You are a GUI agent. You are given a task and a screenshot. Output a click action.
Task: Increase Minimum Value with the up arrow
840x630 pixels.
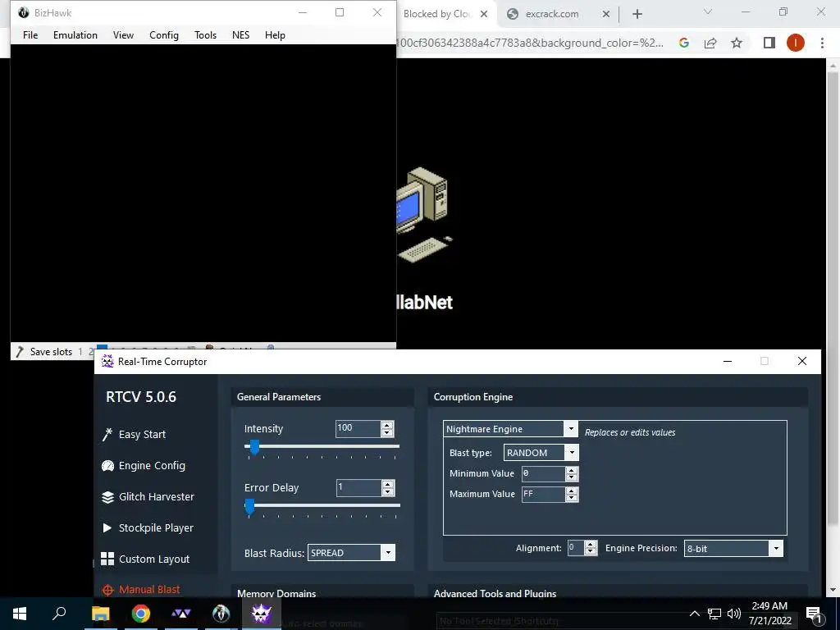tap(572, 470)
